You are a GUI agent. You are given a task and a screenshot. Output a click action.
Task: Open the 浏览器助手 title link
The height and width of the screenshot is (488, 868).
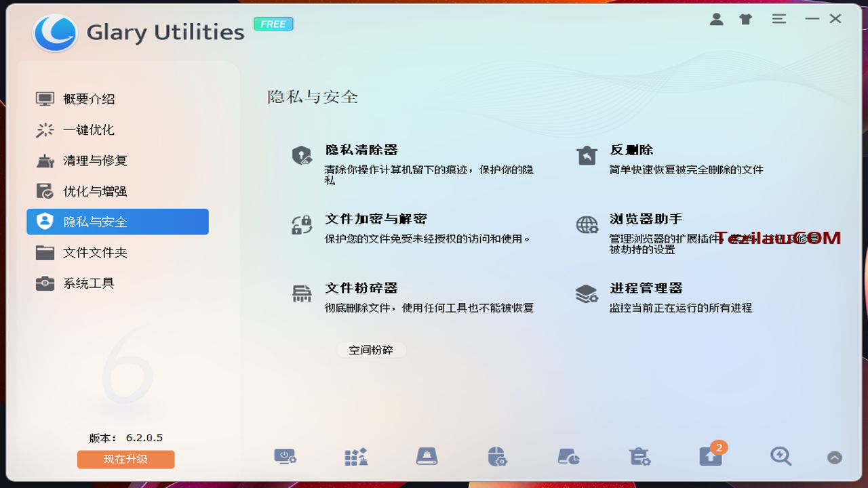pos(646,220)
